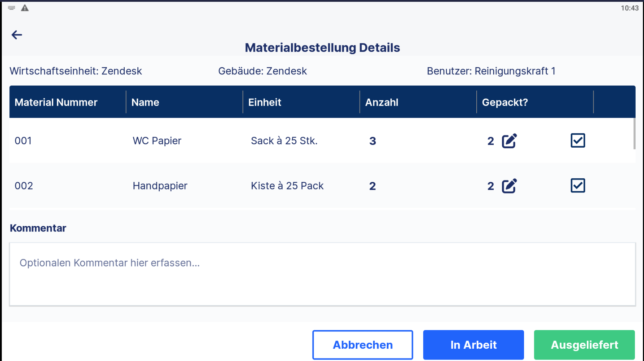Toggle the packed checkbox for WC Papier

[578, 140]
